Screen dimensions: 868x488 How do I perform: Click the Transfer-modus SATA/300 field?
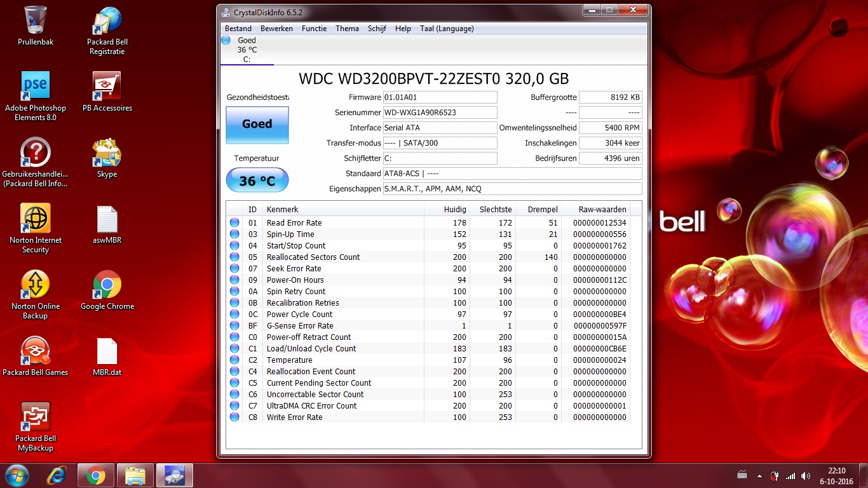[x=440, y=143]
